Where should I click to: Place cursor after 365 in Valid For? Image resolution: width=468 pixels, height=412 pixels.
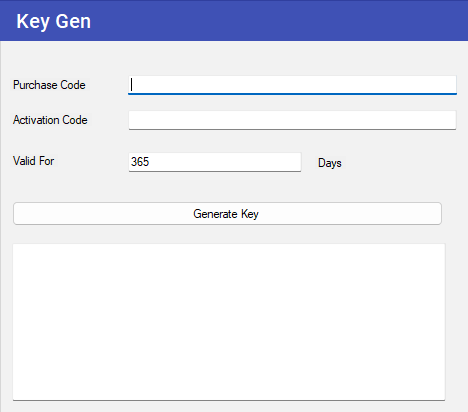click(150, 162)
